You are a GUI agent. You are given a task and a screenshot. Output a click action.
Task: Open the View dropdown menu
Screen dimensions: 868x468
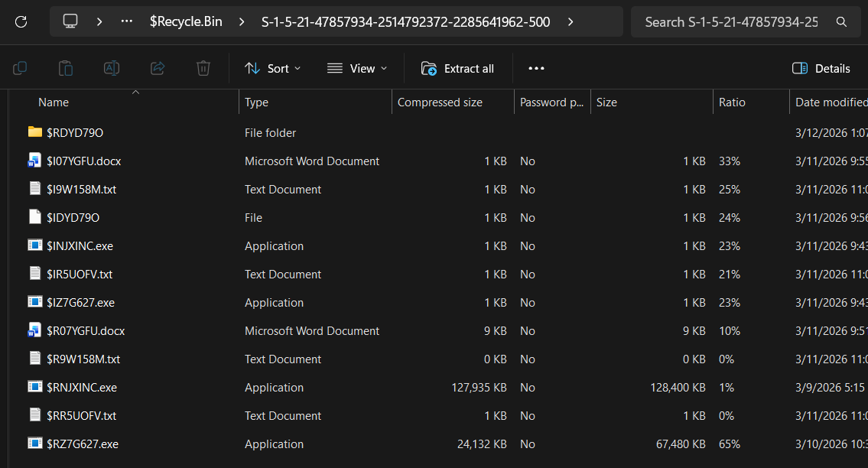click(x=357, y=69)
